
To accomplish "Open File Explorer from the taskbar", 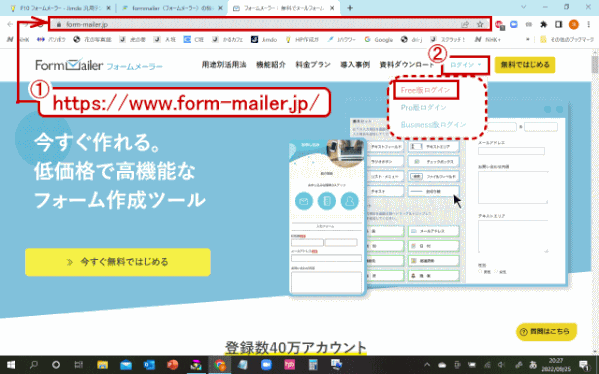I will click(102, 365).
